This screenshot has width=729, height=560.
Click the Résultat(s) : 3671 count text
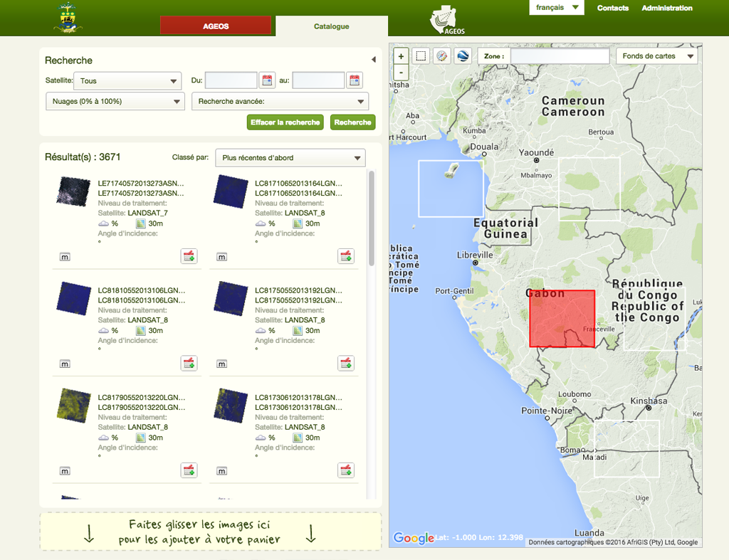click(83, 157)
